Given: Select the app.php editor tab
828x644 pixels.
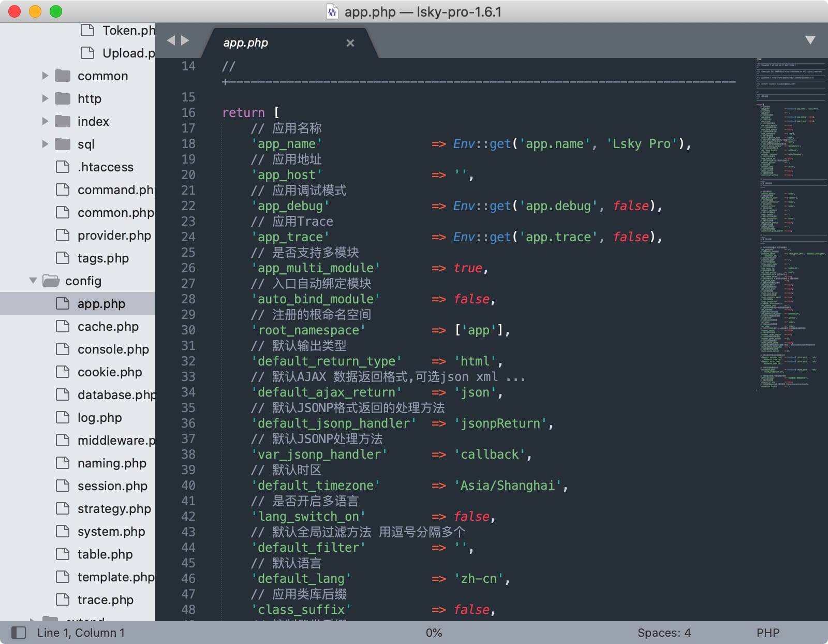Looking at the screenshot, I should [246, 43].
